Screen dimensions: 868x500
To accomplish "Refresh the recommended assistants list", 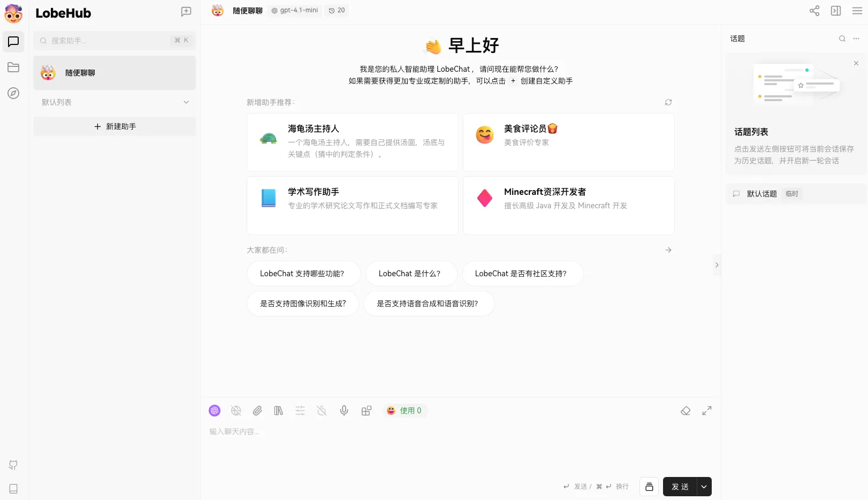I will 668,102.
